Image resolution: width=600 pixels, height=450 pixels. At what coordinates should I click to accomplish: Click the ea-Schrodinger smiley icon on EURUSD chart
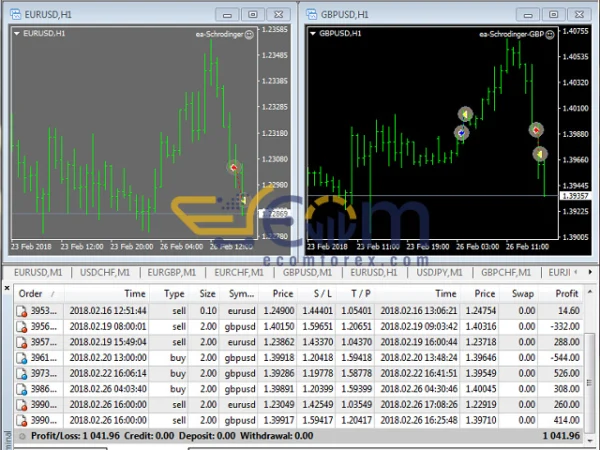[x=249, y=35]
